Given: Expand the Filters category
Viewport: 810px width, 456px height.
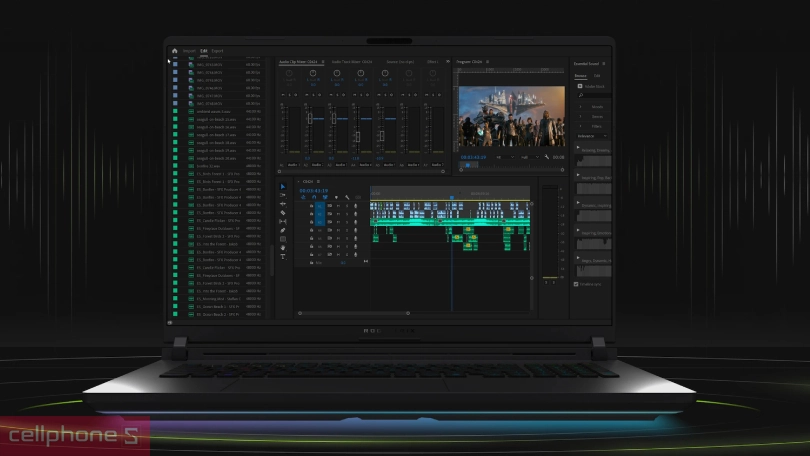Looking at the screenshot, I should click(x=580, y=126).
